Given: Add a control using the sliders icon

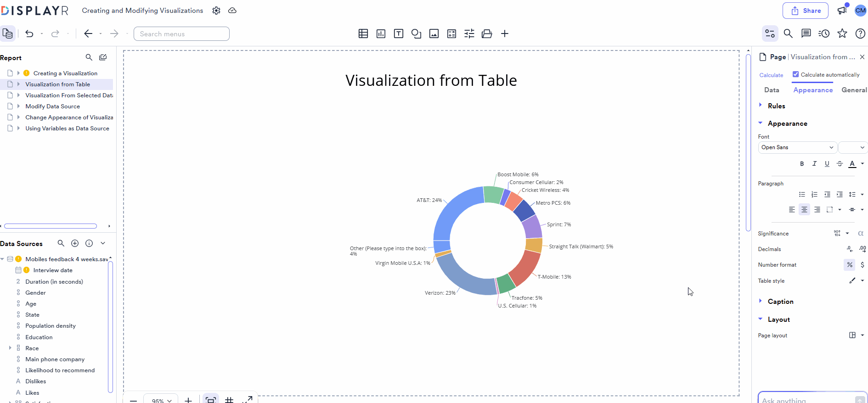Looking at the screenshot, I should coord(469,34).
